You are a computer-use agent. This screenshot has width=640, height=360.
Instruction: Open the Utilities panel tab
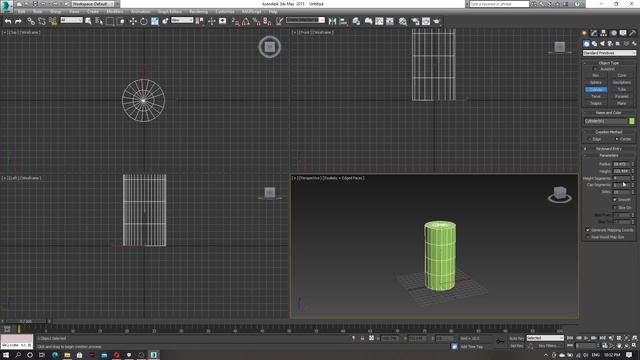tap(633, 33)
